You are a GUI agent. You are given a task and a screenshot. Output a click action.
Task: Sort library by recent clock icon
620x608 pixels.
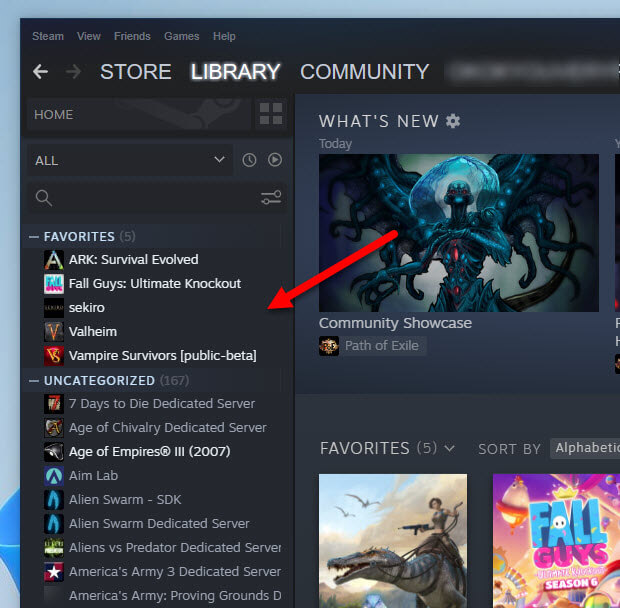pos(249,160)
